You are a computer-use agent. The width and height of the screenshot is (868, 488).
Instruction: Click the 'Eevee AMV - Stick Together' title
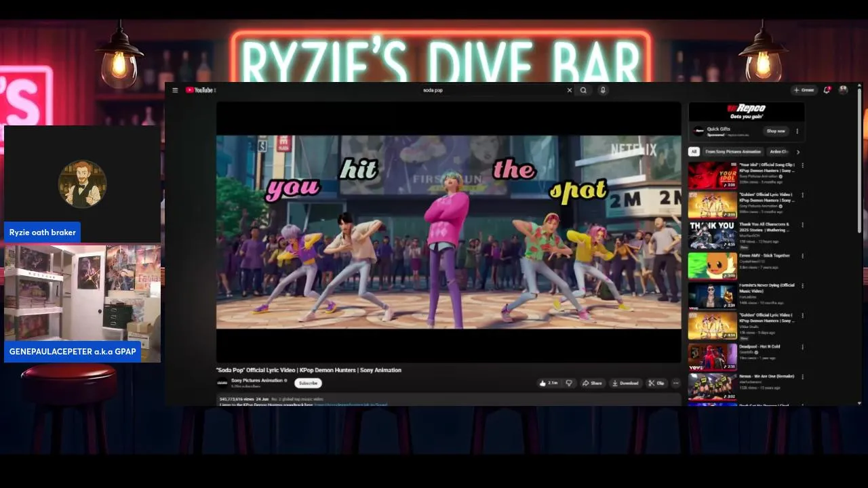click(765, 256)
